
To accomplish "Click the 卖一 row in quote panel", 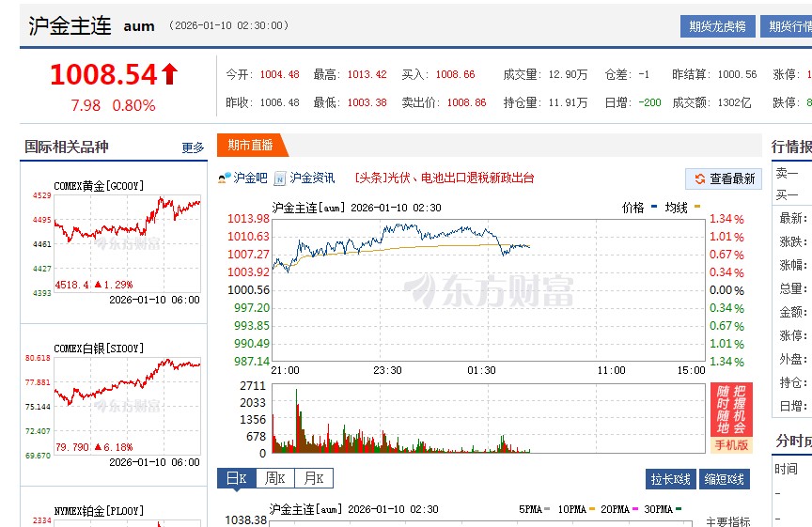I will 792,173.
